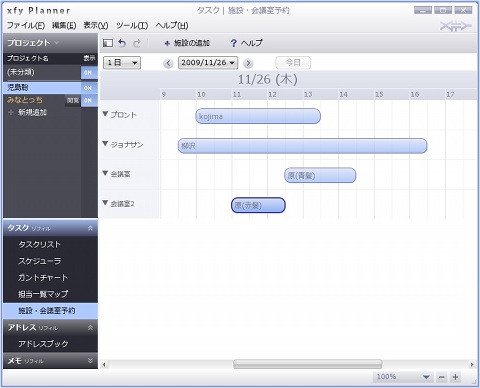The width and height of the screenshot is (480, 388).
Task: Click the plus icon beside 新規追加
Action: coord(11,112)
